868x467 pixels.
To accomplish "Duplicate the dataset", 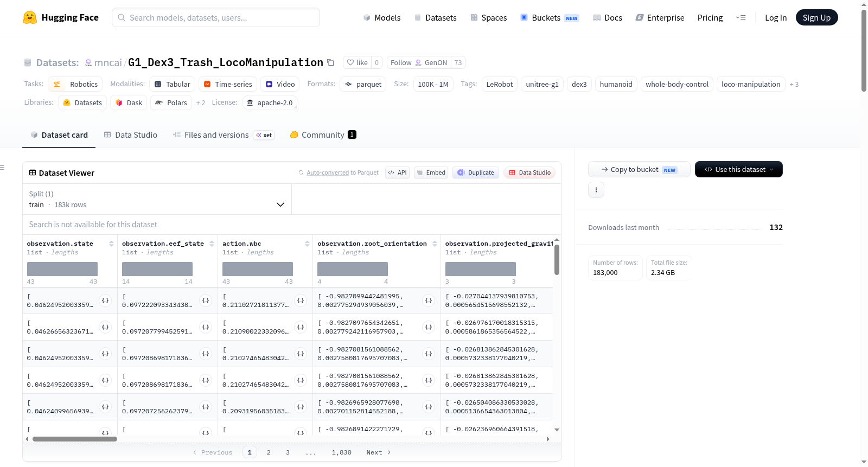I will point(476,172).
